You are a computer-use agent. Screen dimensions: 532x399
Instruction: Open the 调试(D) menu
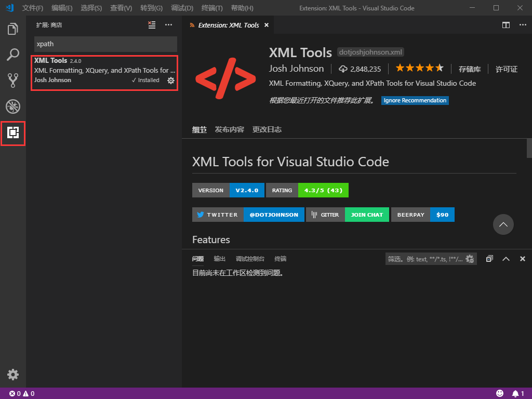tap(182, 8)
